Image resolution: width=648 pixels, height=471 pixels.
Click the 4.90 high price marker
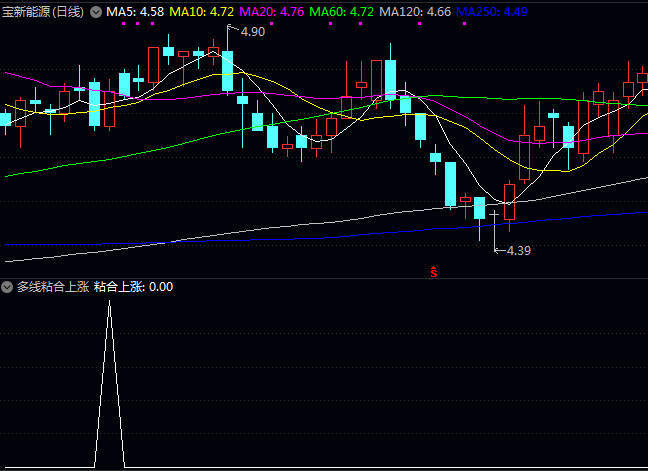pyautogui.click(x=252, y=32)
